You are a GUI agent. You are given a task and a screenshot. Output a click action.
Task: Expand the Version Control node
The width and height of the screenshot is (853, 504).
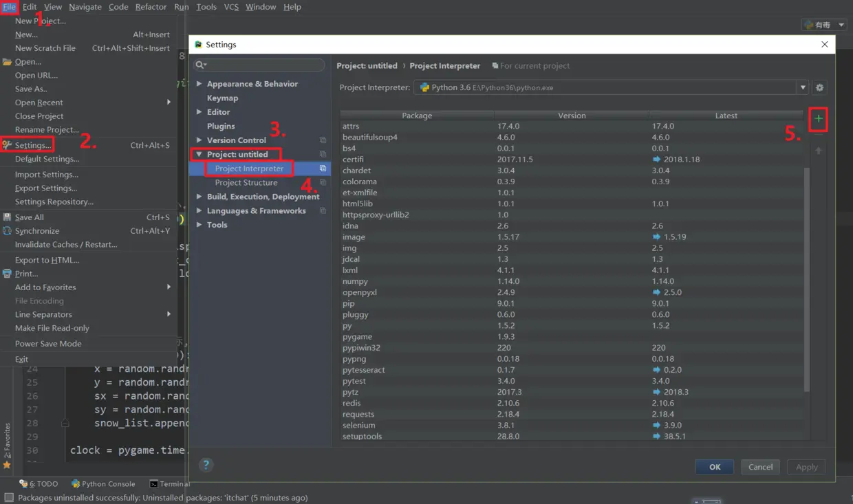[199, 140]
